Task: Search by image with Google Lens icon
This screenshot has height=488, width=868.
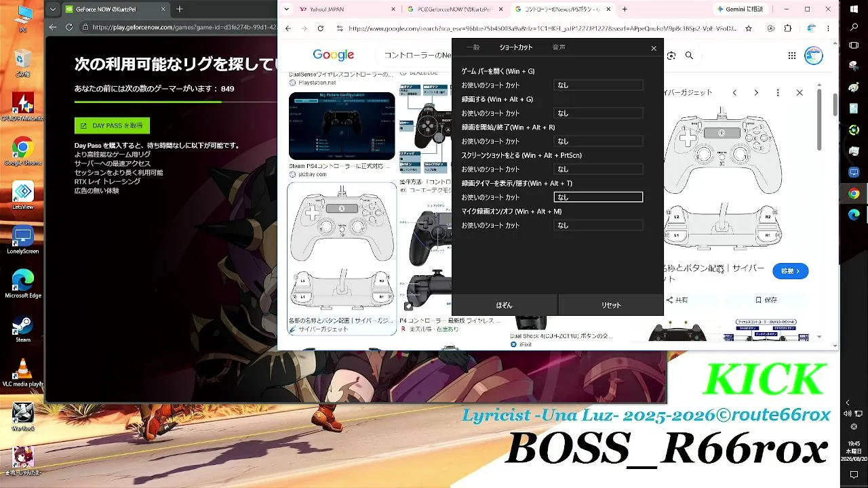Action: [671, 56]
